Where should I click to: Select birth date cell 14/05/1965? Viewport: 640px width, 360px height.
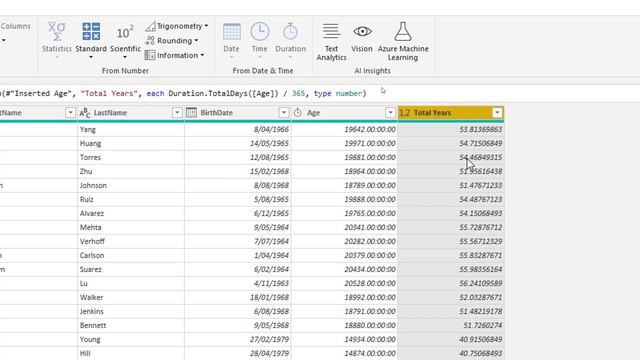click(238, 143)
